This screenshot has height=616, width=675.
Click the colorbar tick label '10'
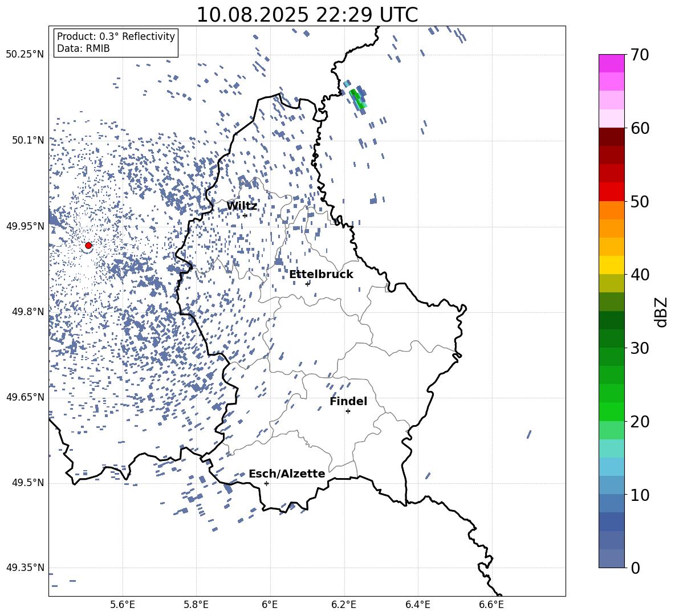[640, 495]
